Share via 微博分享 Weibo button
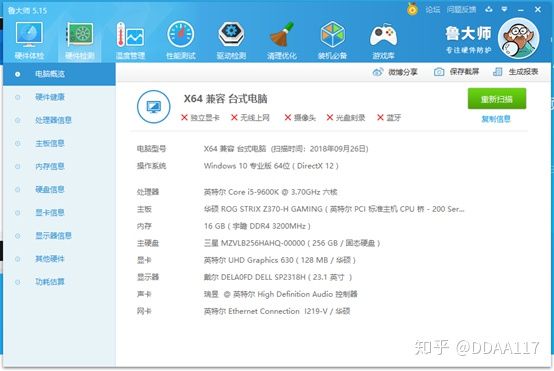This screenshot has width=554, height=371. pos(395,72)
